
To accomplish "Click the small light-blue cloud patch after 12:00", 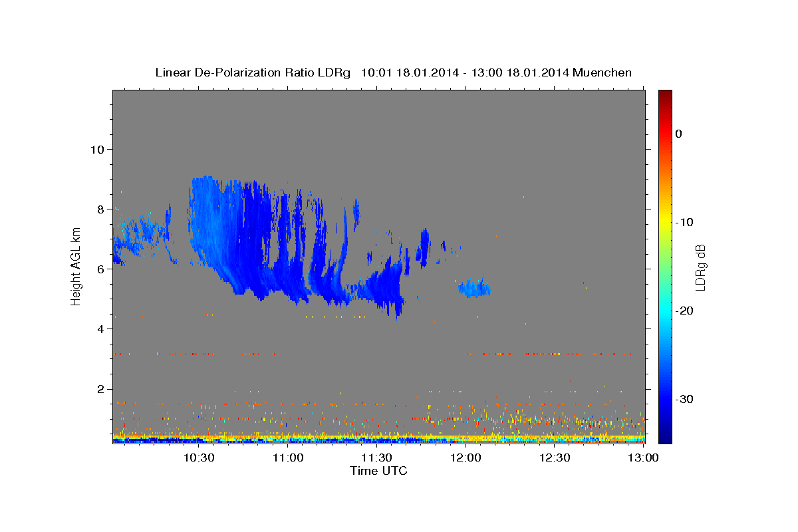I will click(474, 288).
